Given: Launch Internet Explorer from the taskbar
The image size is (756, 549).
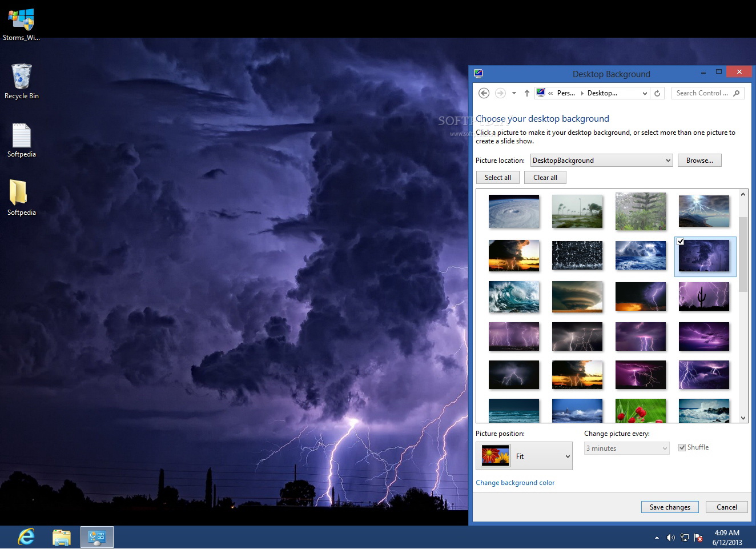Looking at the screenshot, I should click(26, 537).
